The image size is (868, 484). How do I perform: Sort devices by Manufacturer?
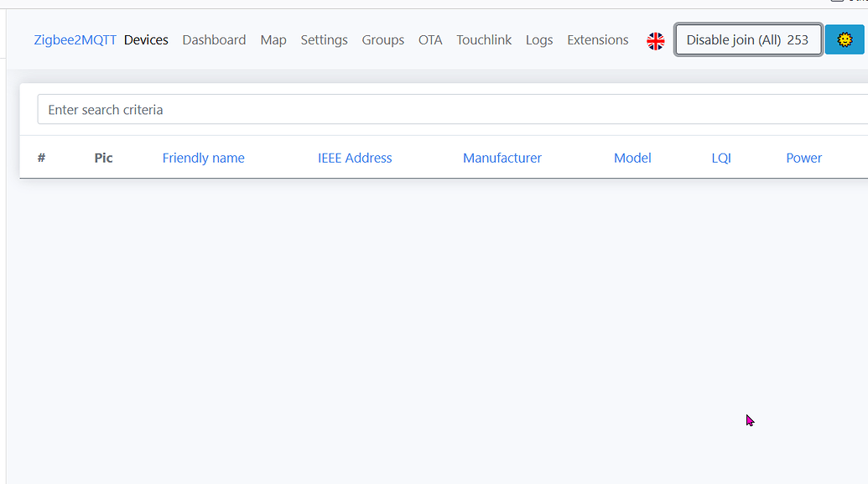[502, 158]
